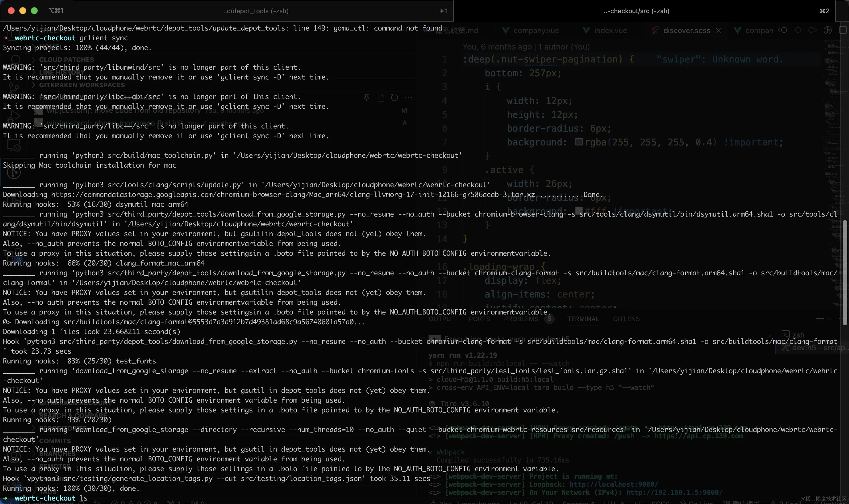
Task: Click the pin icon in the File History header
Action: [366, 98]
